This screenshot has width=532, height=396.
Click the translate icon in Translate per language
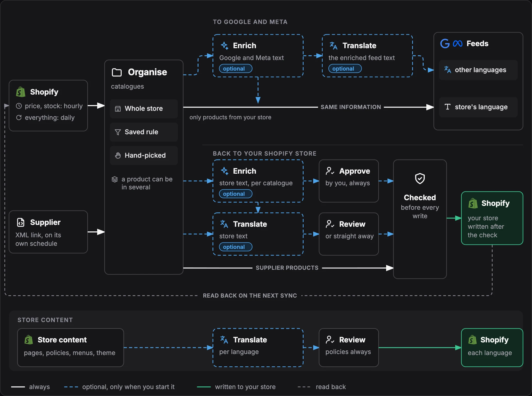pyautogui.click(x=224, y=340)
